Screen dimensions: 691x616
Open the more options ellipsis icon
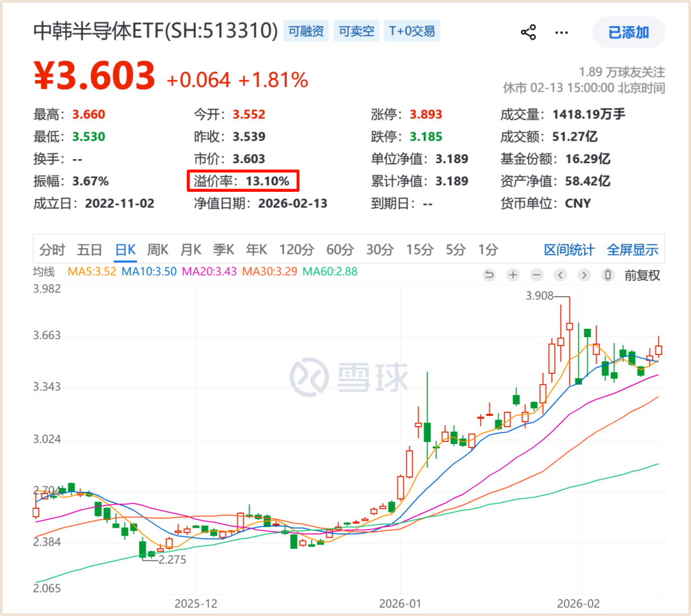click(561, 32)
